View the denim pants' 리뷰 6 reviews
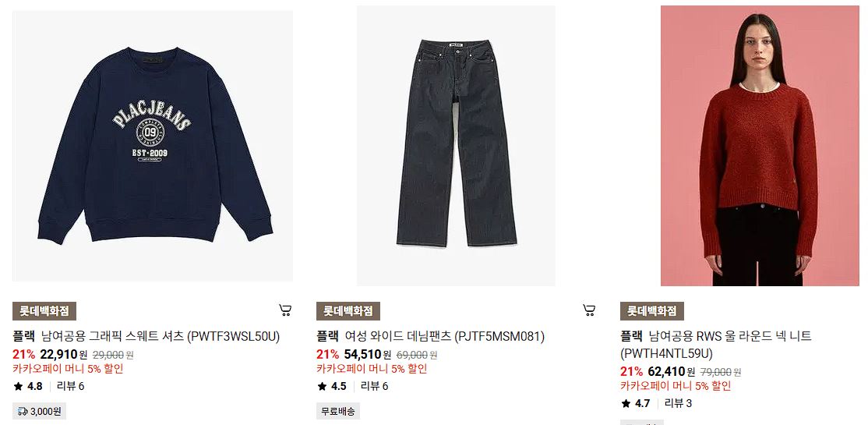Viewport: 868px width, 425px height. (x=375, y=386)
